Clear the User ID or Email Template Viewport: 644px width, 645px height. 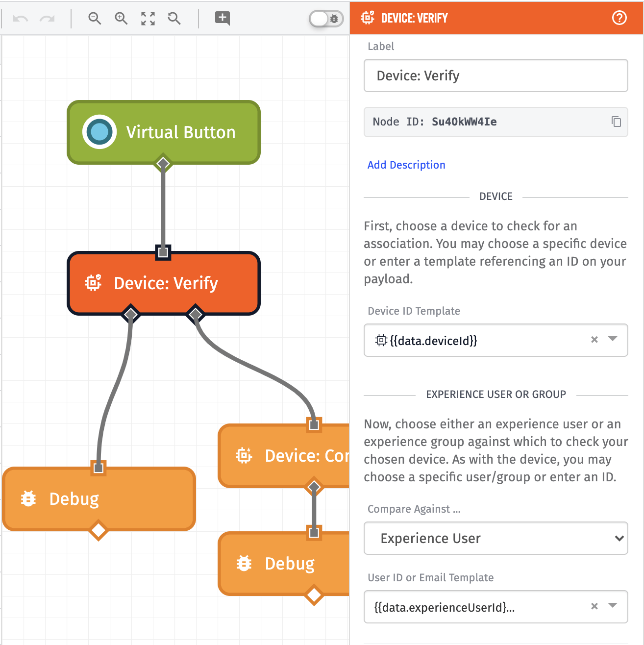594,606
